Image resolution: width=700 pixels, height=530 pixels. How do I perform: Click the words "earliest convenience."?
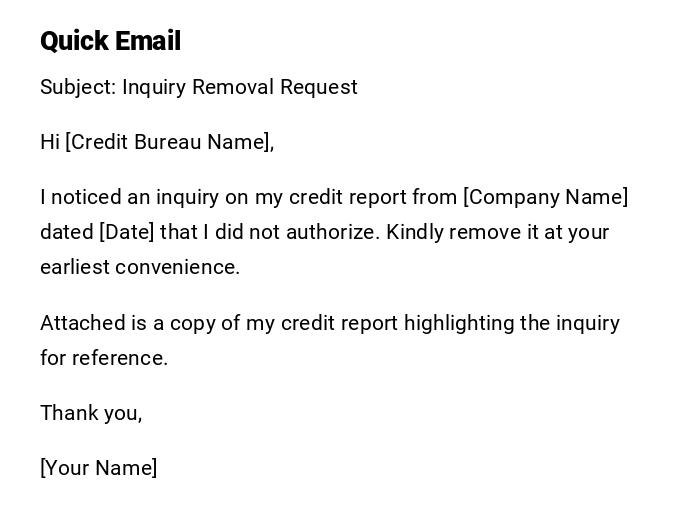[140, 267]
